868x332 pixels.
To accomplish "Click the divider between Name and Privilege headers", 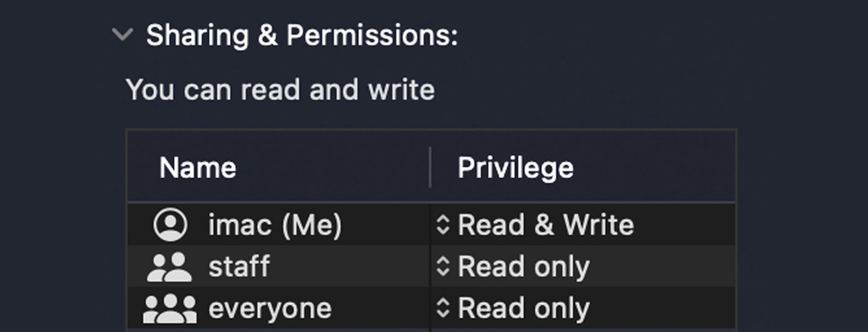I will pos(430,167).
